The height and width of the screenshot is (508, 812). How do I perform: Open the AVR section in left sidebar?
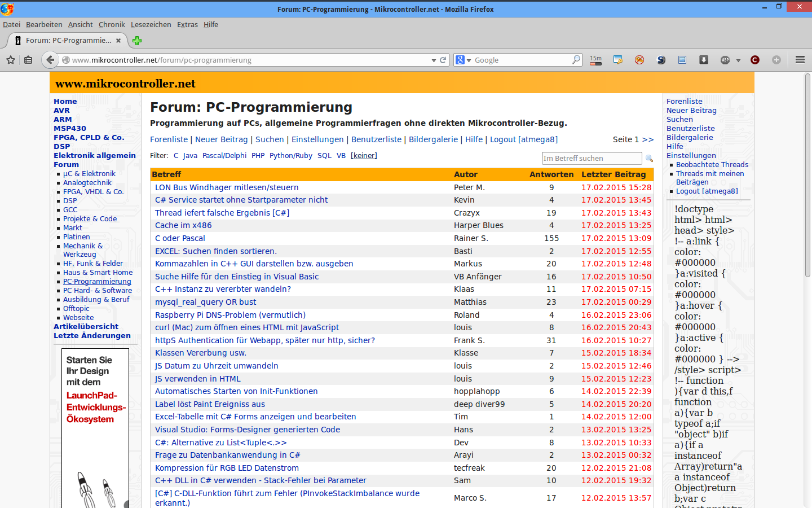pos(61,111)
